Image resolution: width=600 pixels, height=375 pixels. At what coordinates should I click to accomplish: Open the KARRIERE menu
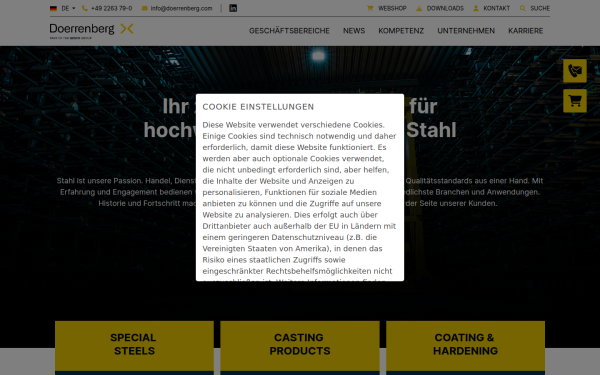525,31
